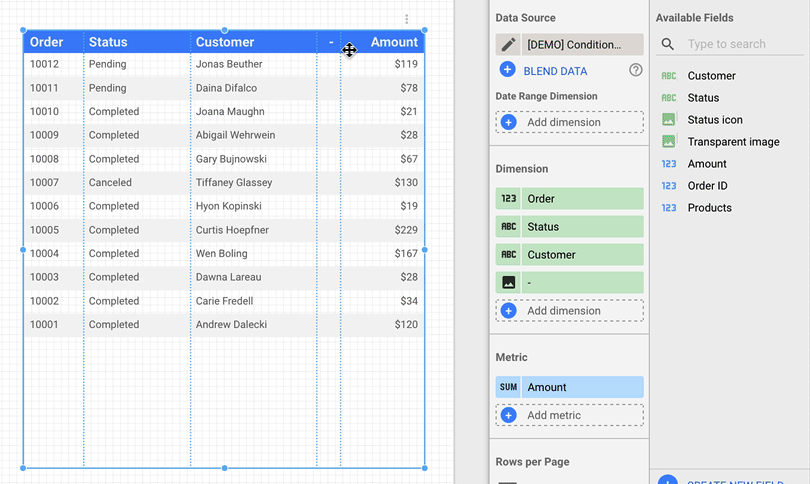This screenshot has width=810, height=484.
Task: Click the SUM aggregation icon of Amount metric
Action: click(x=508, y=387)
